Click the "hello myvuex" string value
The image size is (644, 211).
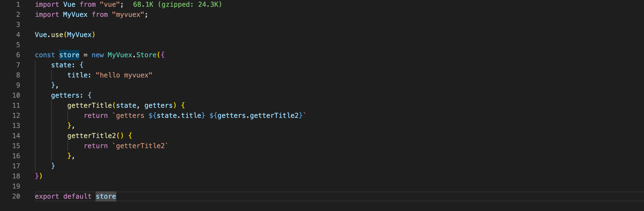click(124, 75)
